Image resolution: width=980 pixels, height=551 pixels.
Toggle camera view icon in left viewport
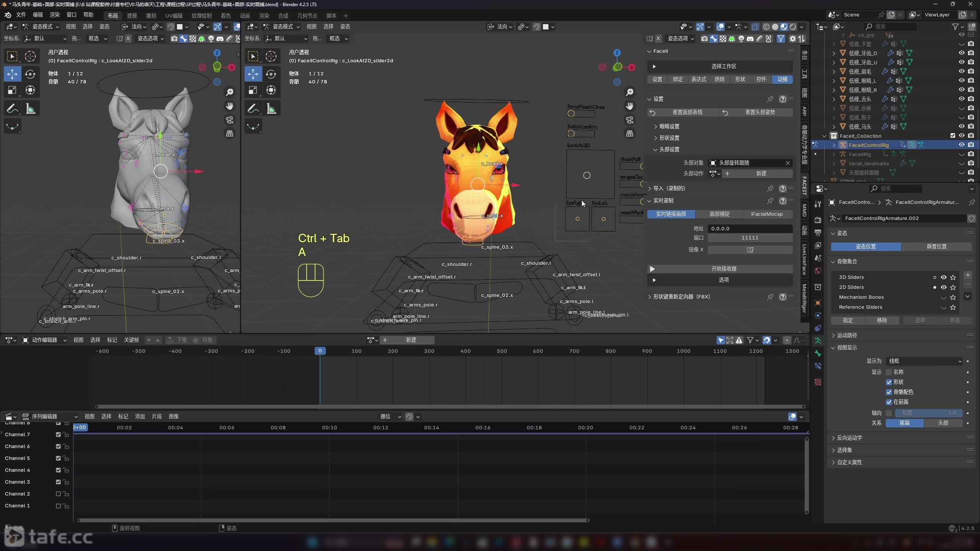pyautogui.click(x=230, y=120)
